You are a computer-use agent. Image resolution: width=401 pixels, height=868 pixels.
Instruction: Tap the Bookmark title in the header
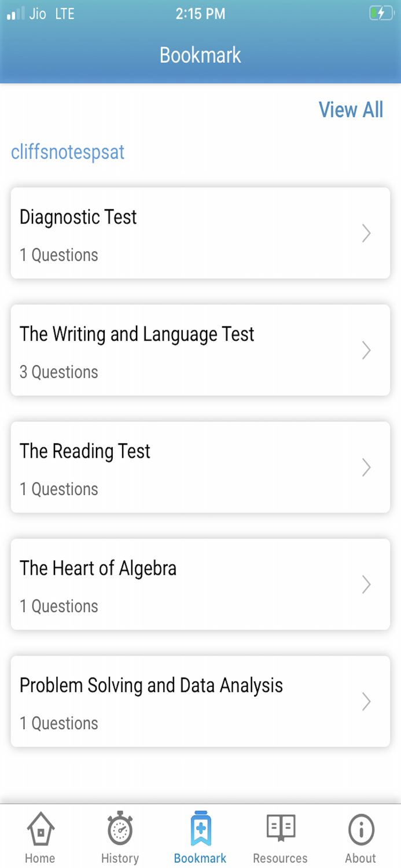click(200, 55)
